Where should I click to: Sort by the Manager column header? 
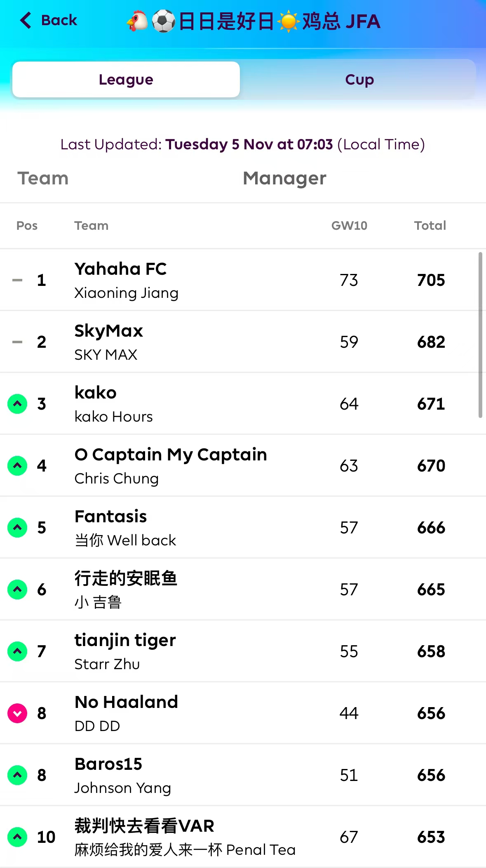click(284, 178)
